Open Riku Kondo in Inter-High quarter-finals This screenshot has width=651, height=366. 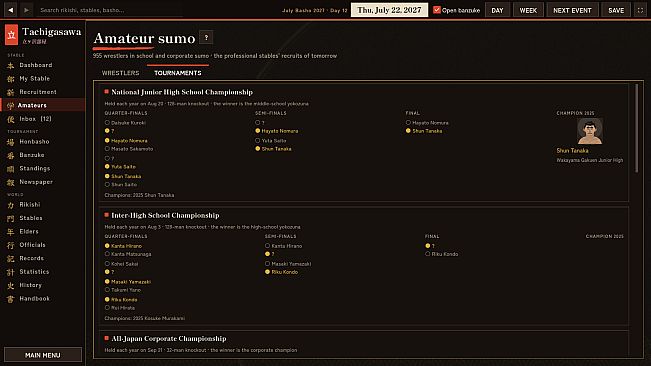tap(124, 299)
